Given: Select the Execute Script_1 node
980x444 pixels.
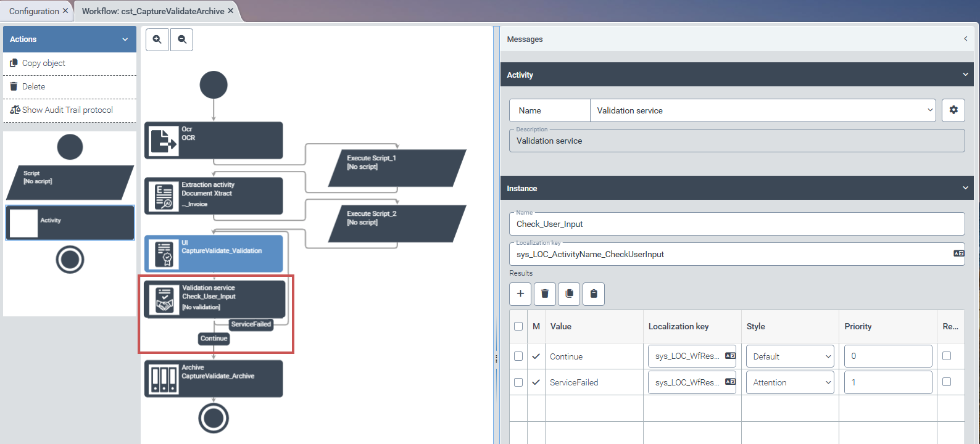Looking at the screenshot, I should 397,168.
